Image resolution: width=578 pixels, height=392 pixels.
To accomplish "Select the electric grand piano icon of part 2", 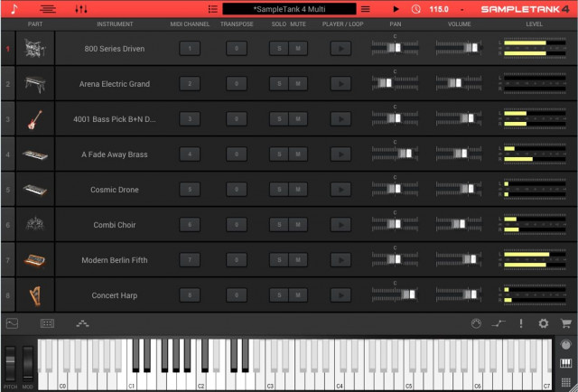I will [x=35, y=84].
